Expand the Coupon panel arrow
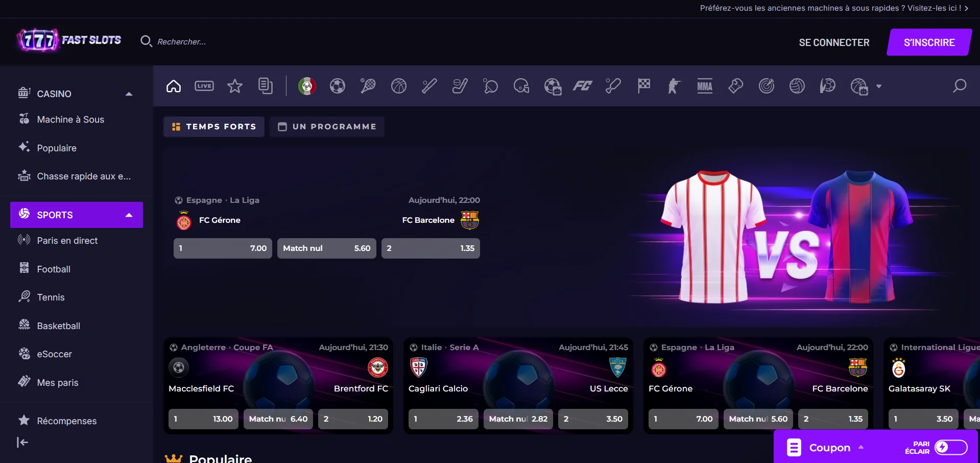 point(861,447)
